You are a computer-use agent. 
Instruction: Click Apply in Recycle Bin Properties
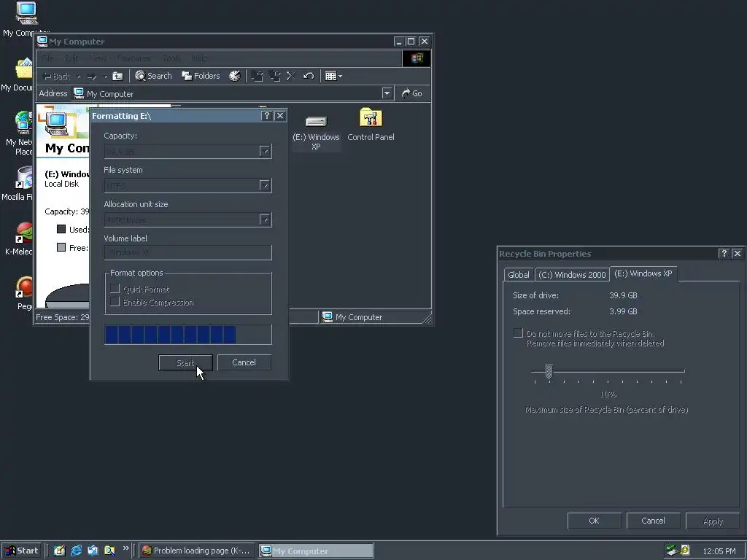(713, 521)
